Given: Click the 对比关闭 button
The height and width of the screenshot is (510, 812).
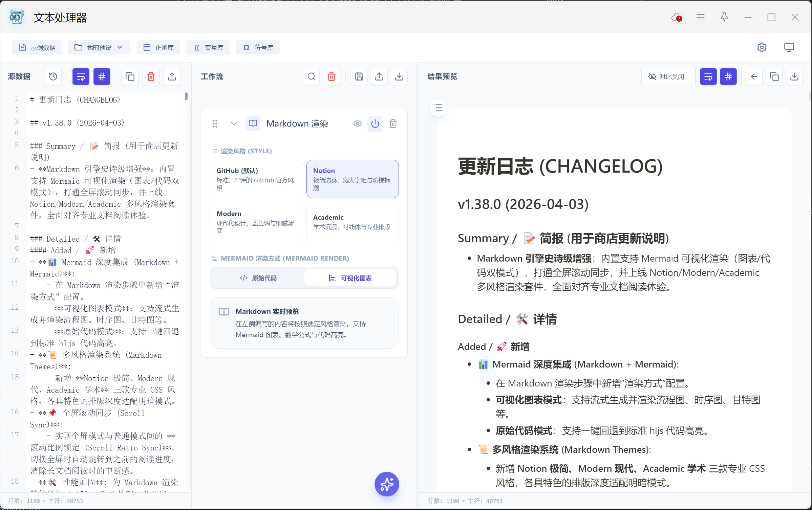Looking at the screenshot, I should point(666,76).
